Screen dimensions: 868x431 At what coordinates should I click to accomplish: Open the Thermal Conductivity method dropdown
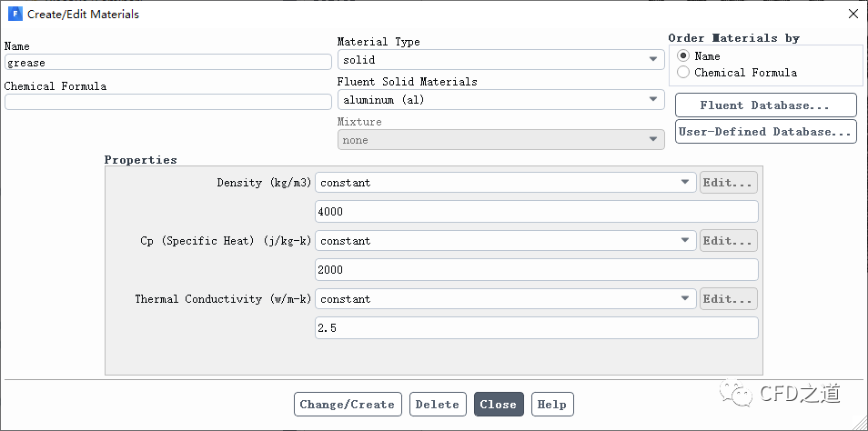505,299
